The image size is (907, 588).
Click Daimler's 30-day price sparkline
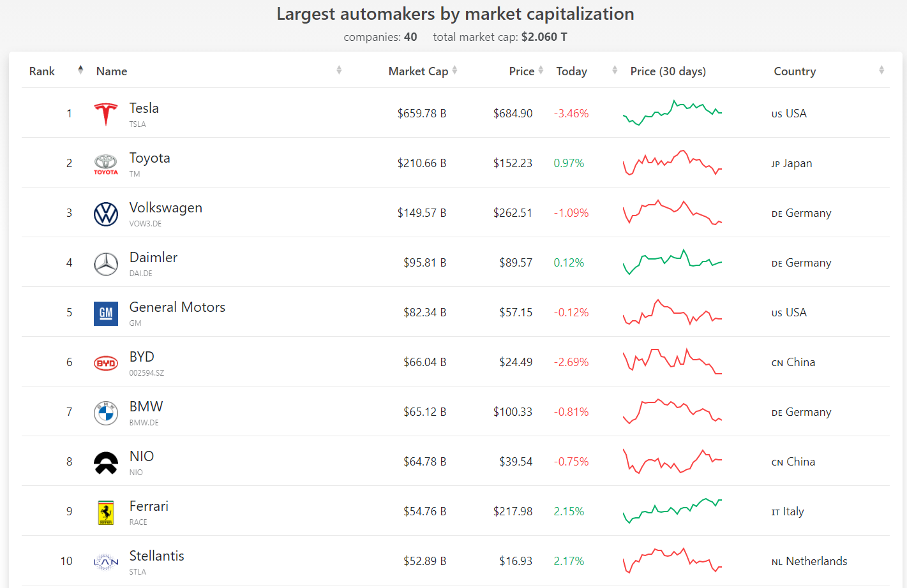pyautogui.click(x=673, y=262)
